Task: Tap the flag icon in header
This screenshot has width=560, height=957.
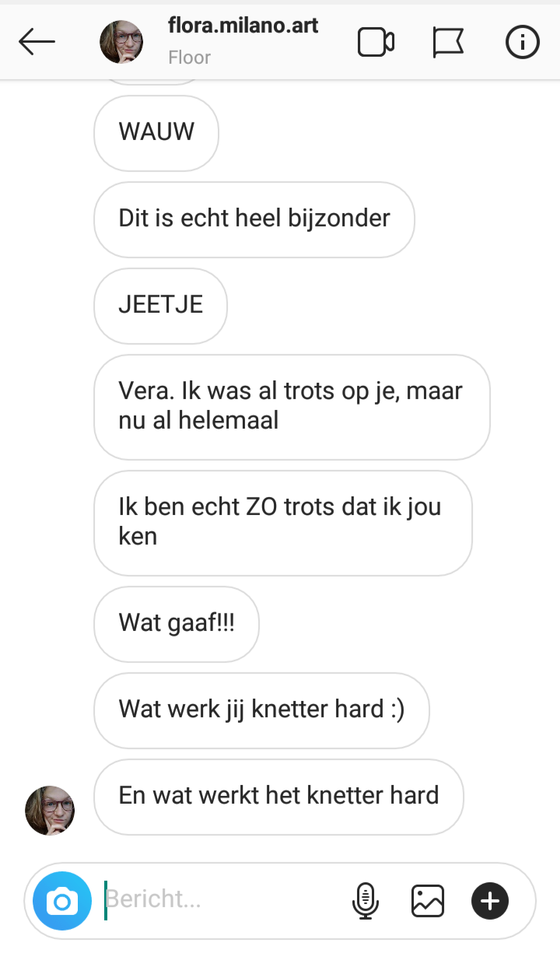Action: [x=448, y=42]
